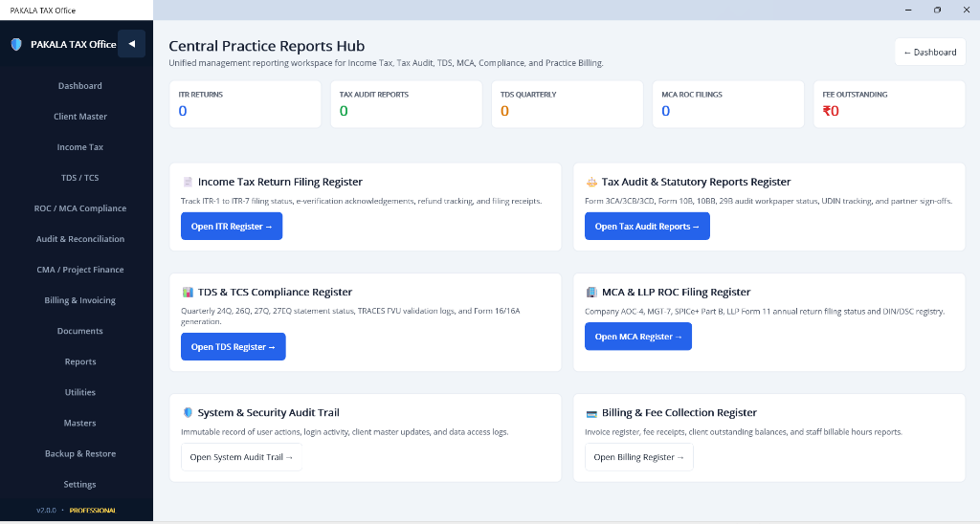Navigate to Audit & Reconciliation
The image size is (980, 524).
80,239
